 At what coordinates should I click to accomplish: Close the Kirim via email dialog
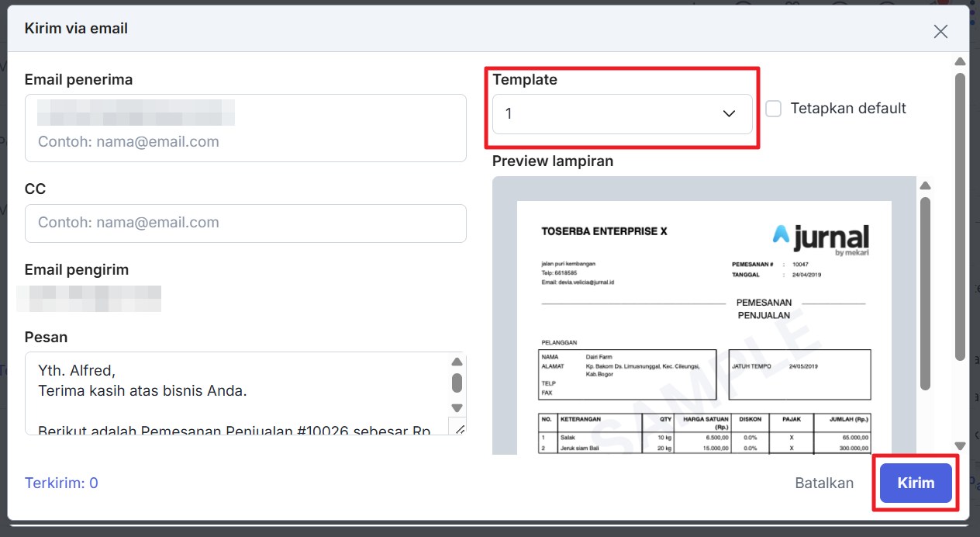[940, 31]
